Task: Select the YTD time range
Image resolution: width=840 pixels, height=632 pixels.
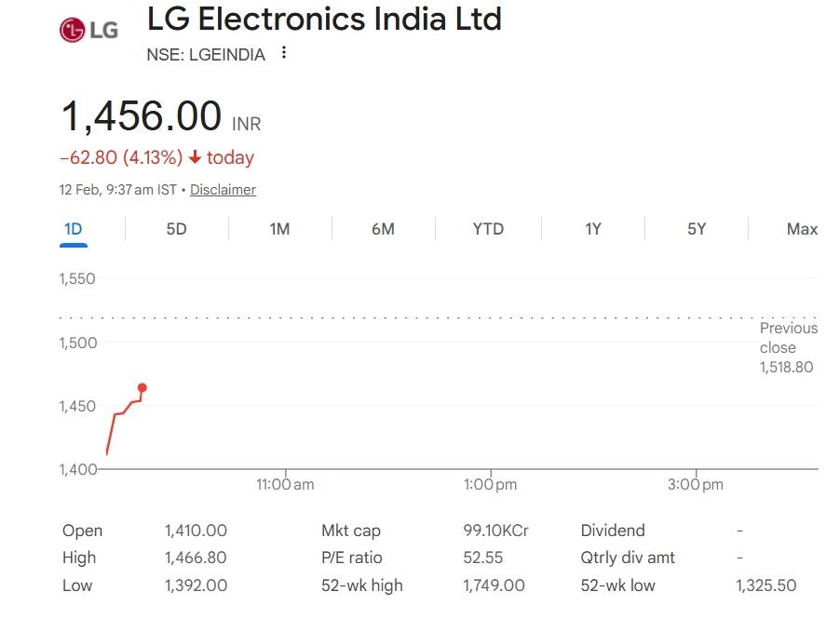Action: pyautogui.click(x=488, y=229)
